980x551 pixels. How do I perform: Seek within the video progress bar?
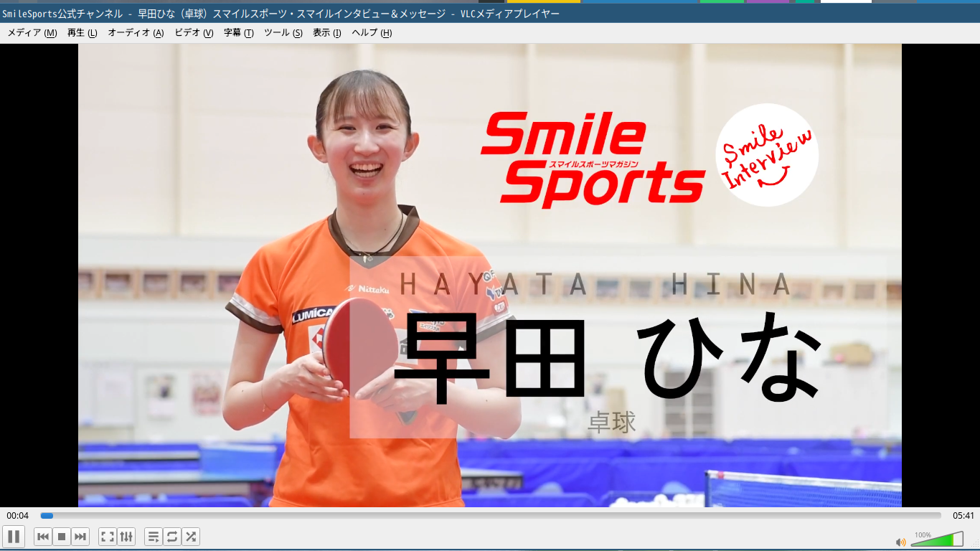[491, 515]
